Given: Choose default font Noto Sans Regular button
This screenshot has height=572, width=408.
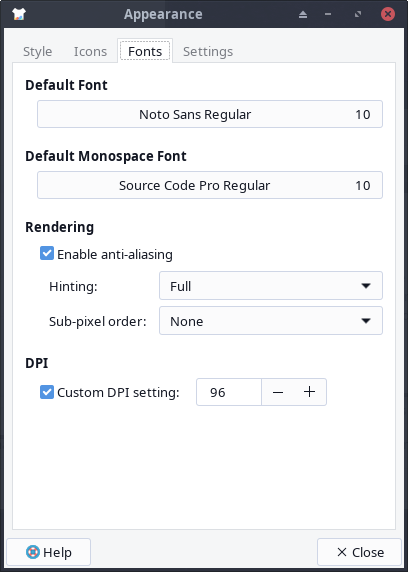Looking at the screenshot, I should coord(210,114).
